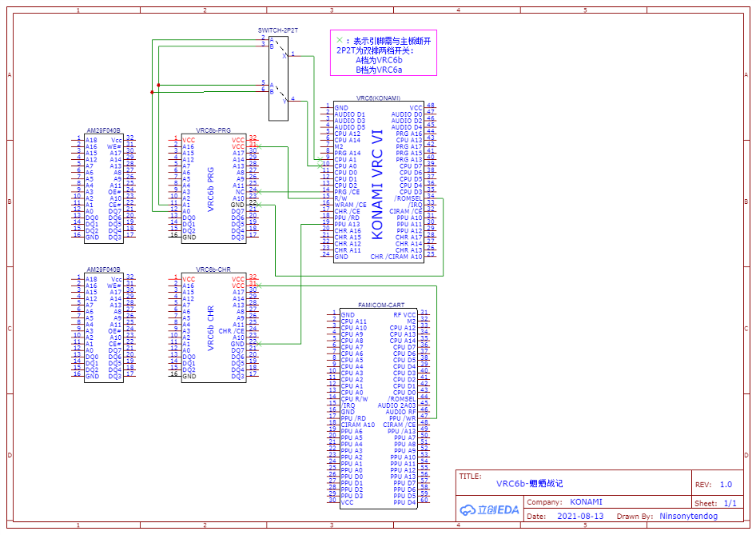Click the 'CHR A11' pin label

coord(348,250)
